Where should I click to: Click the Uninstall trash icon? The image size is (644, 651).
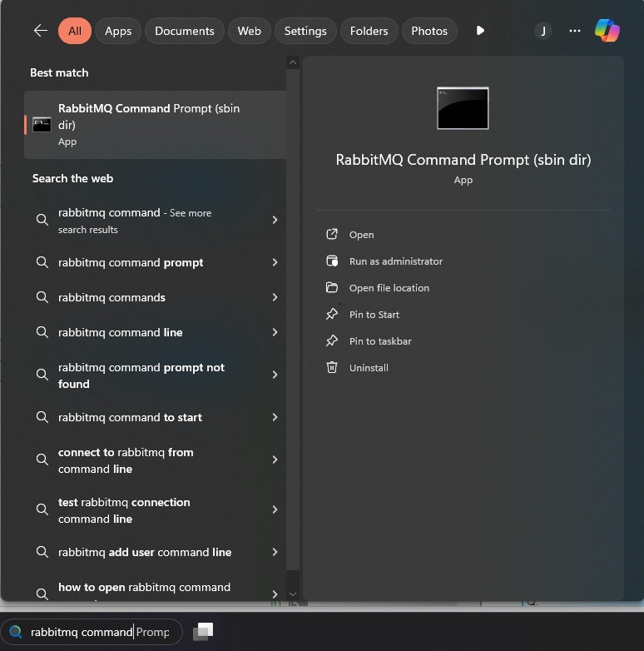point(332,367)
